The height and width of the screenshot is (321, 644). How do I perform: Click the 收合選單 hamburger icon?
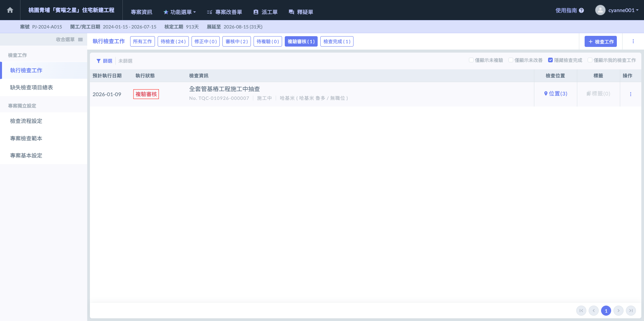(x=80, y=40)
